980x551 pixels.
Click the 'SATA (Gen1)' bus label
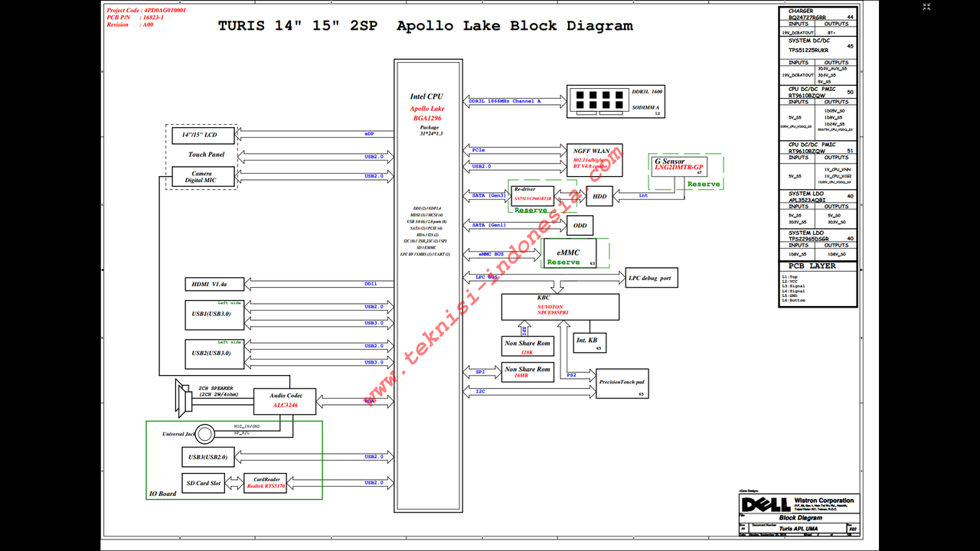488,225
